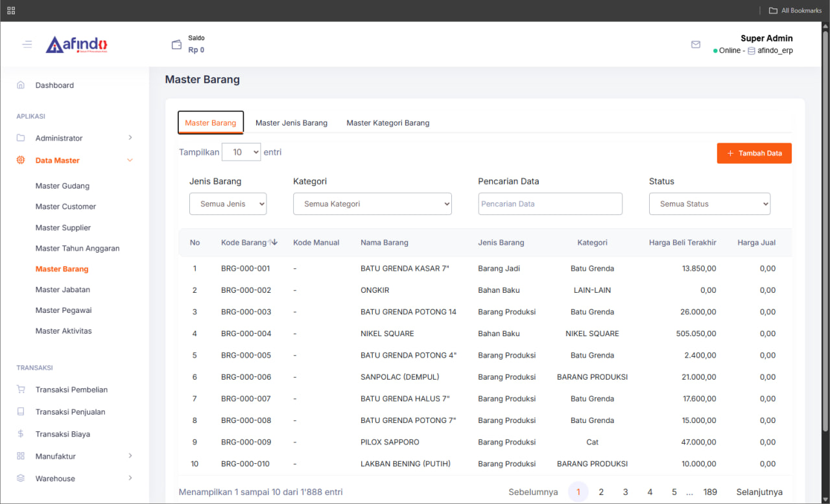Go to last page 189
Viewport: 830px width, 504px height.
[x=710, y=492]
